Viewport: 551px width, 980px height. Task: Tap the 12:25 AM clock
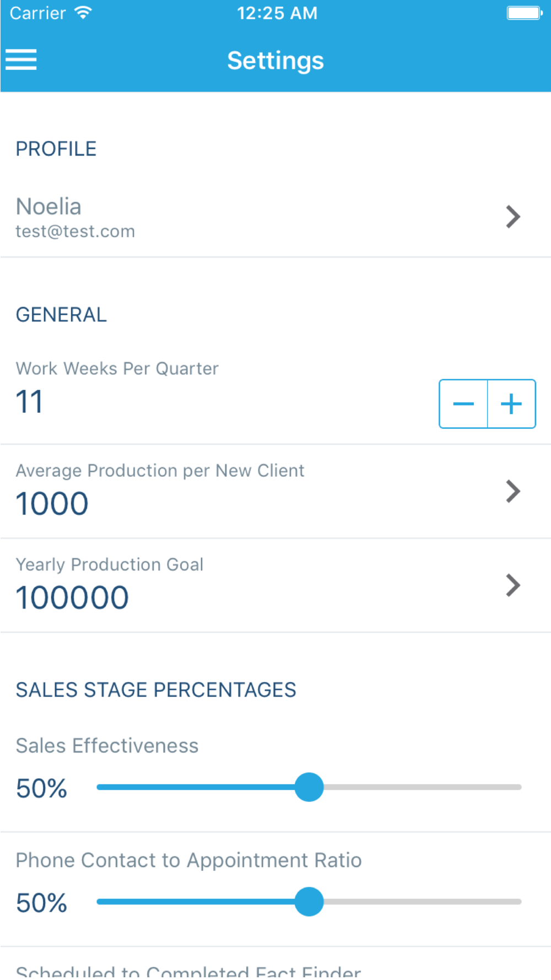click(277, 13)
